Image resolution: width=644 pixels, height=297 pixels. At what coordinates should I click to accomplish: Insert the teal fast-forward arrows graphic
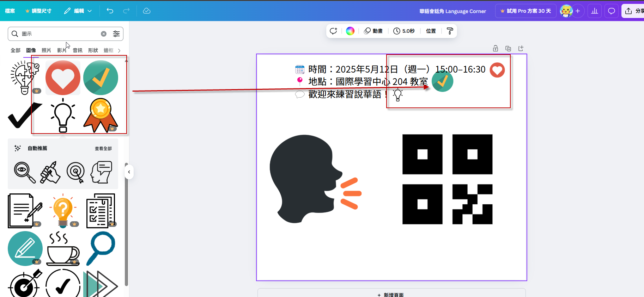pyautogui.click(x=101, y=283)
